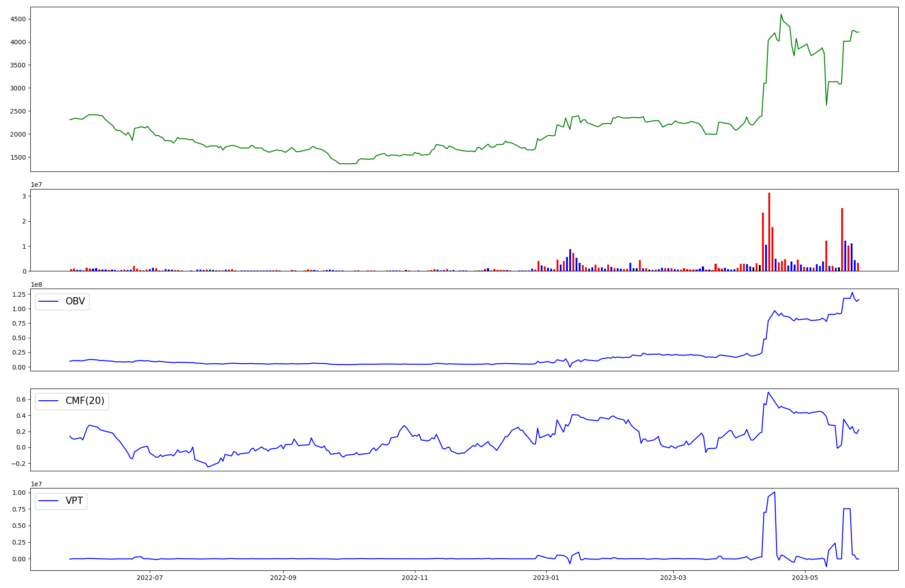Click the 1e8 exponent label above OBV chart

coord(36,285)
